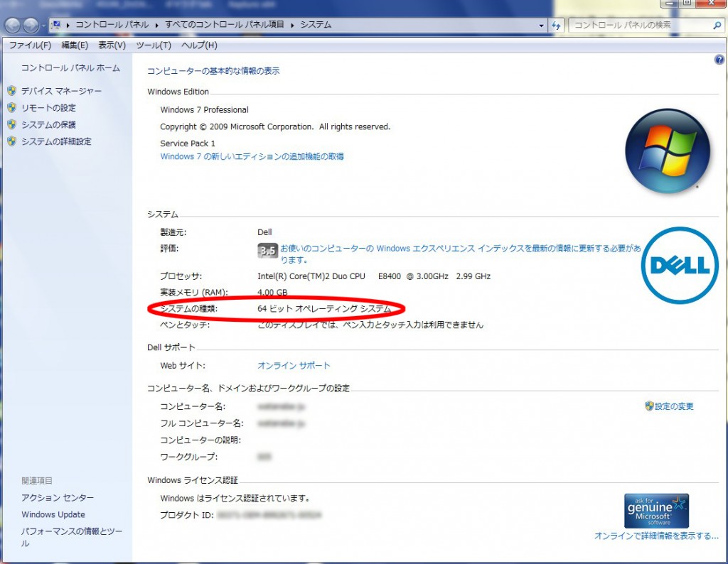Click the Intel Core2 Duo processor value
728x564 pixels.
[374, 276]
